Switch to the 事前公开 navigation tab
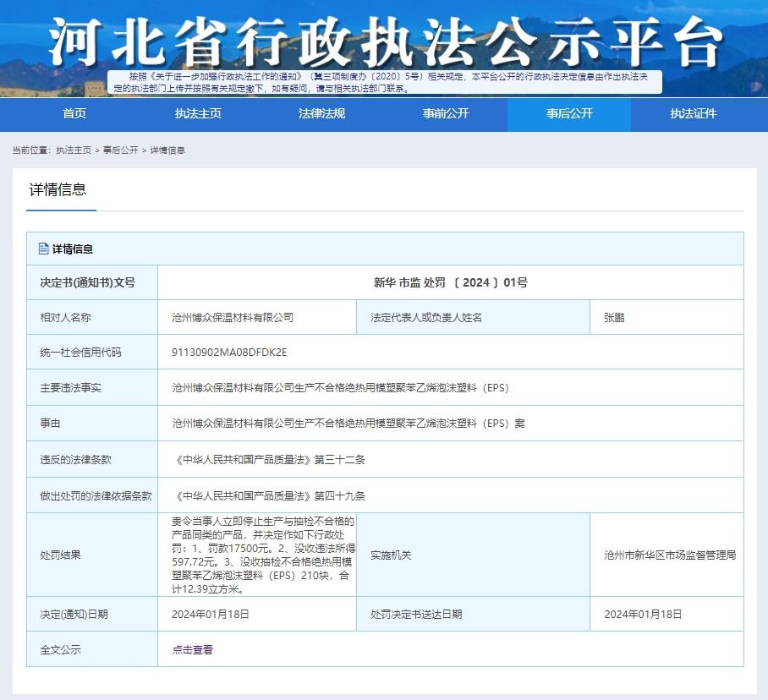 point(446,114)
